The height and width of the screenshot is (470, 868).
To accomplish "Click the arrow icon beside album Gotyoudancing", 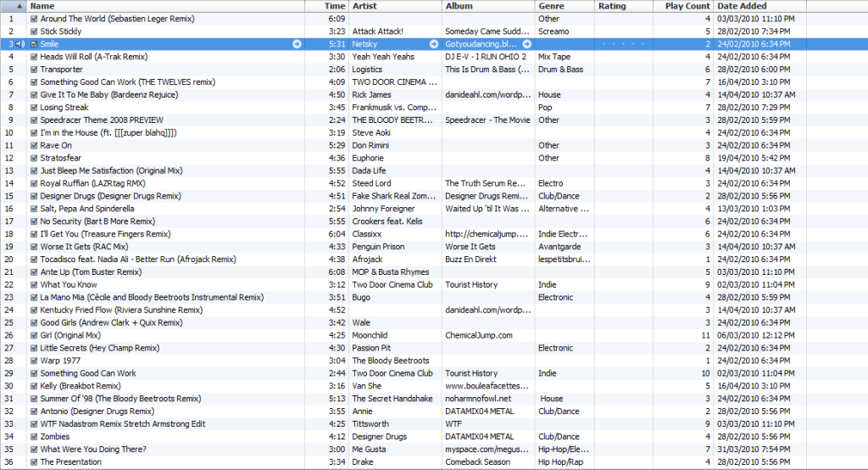I will (x=527, y=44).
